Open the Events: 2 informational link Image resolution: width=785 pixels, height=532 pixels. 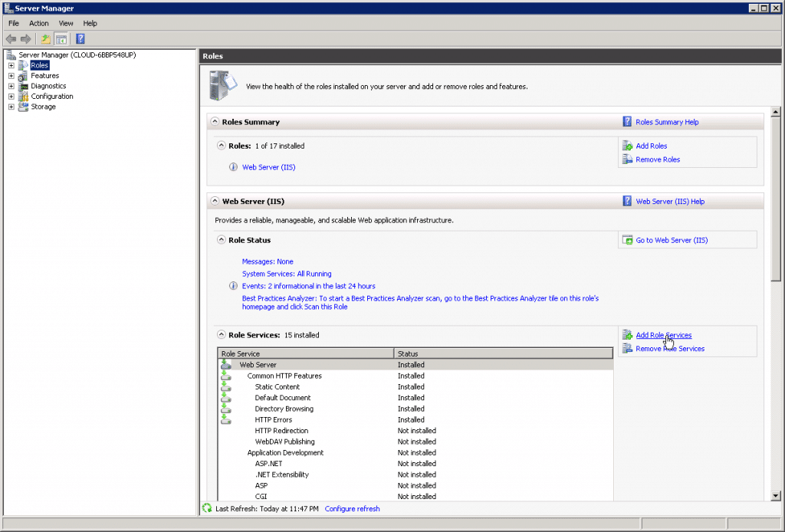[x=309, y=286]
